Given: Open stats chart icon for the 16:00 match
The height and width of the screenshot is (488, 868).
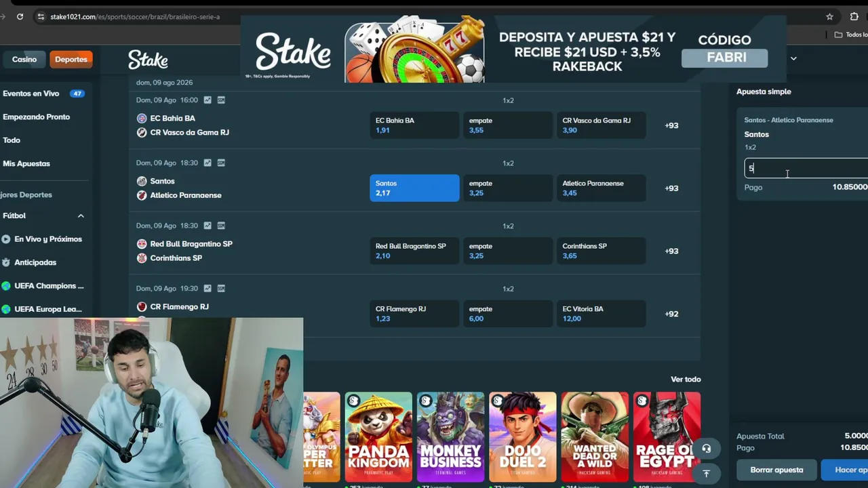Looking at the screenshot, I should (208, 100).
